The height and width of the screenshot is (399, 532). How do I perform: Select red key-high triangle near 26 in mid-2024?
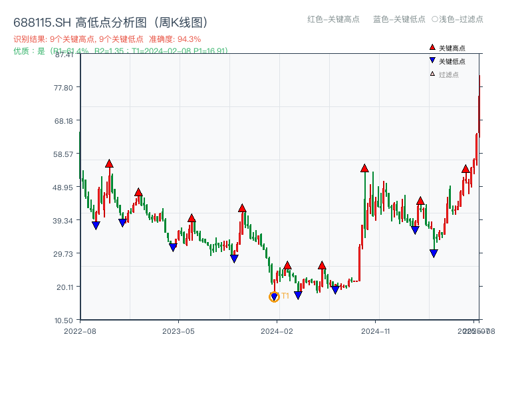tap(322, 265)
